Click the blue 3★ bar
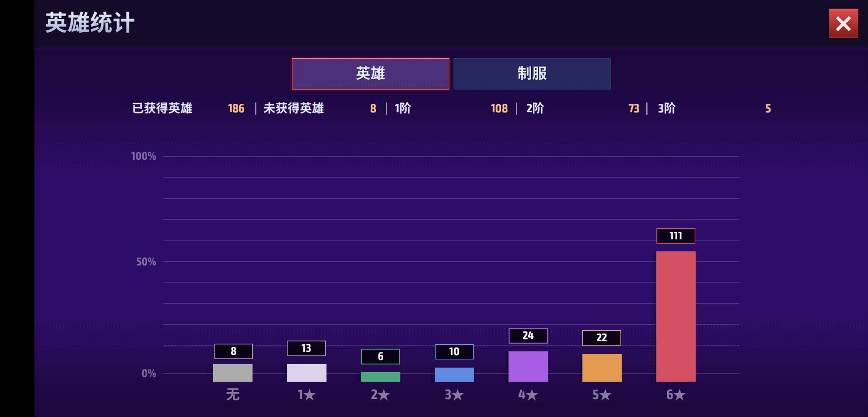868x417 pixels. (454, 375)
